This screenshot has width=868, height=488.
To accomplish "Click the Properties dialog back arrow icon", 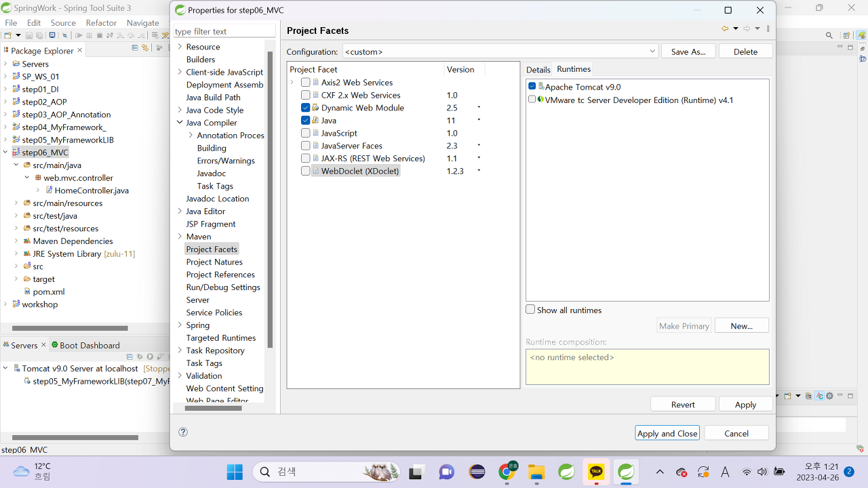I will [725, 28].
